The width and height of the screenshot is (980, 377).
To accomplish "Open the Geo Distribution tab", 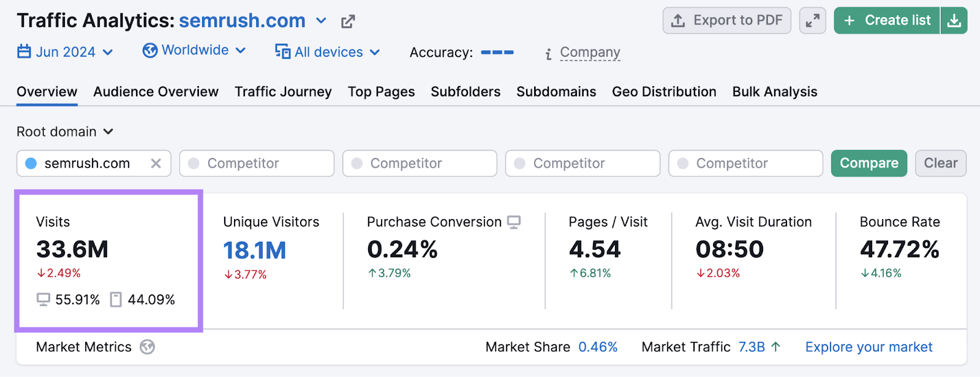I will pos(664,92).
